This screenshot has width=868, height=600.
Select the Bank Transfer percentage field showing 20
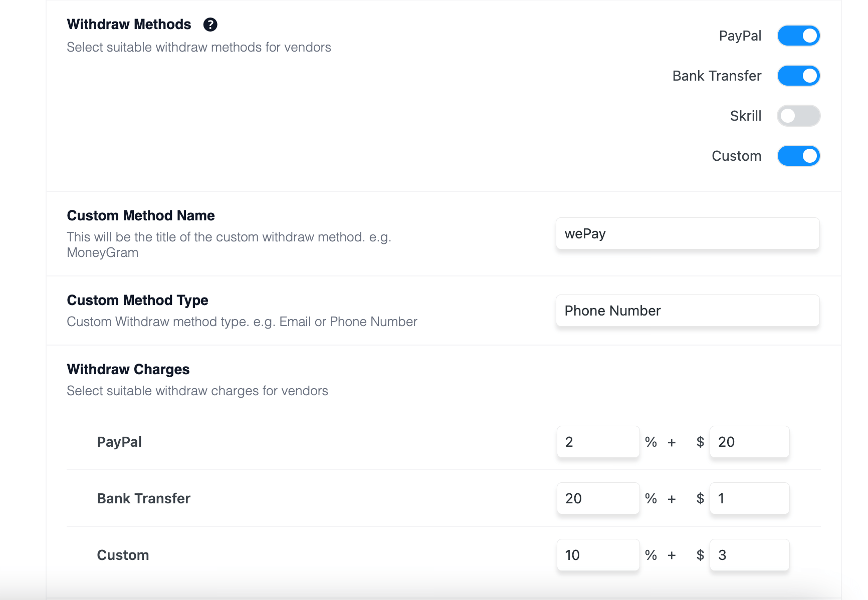pyautogui.click(x=597, y=498)
